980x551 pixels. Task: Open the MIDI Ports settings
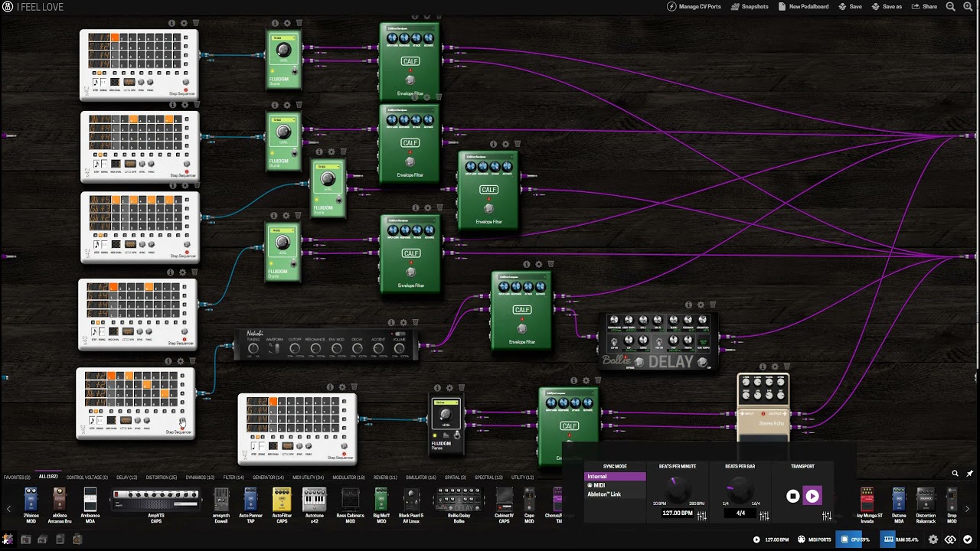[x=814, y=540]
